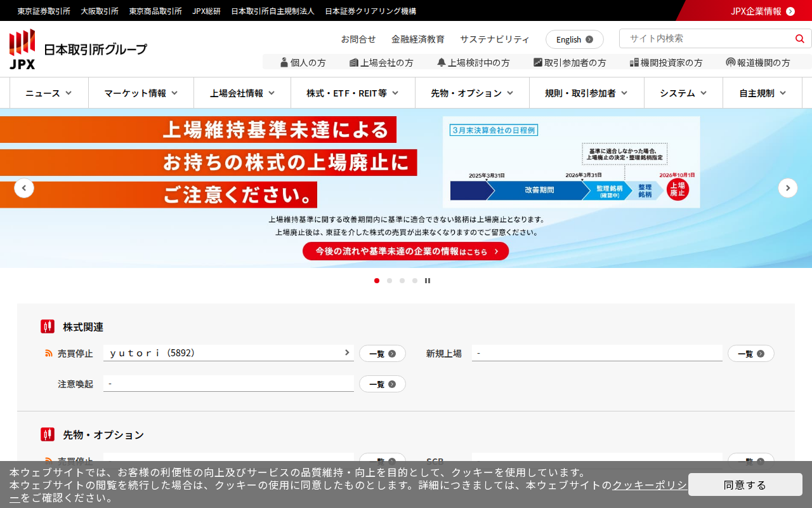812x508 pixels.
Task: Click 一覧 button for 注意喚起
Action: tap(383, 384)
